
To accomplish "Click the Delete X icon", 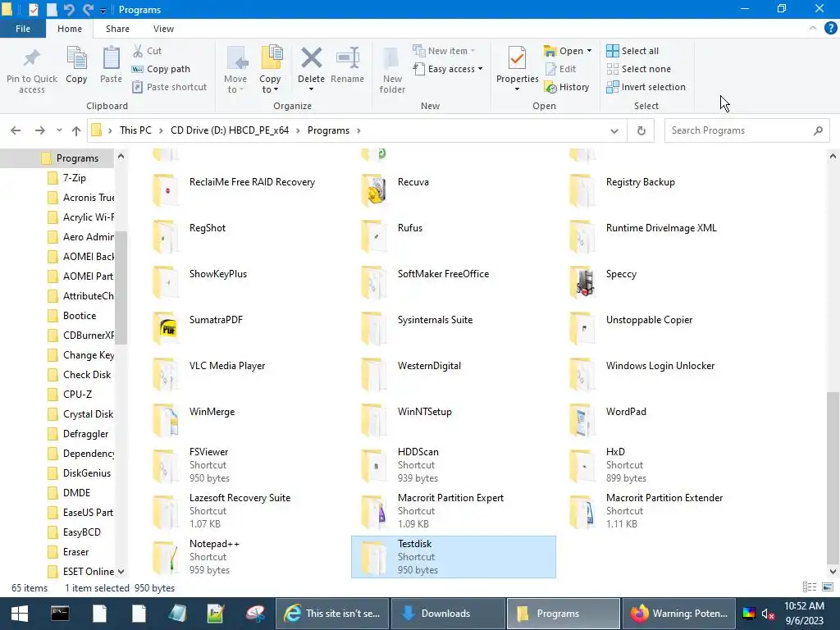I will point(311,58).
